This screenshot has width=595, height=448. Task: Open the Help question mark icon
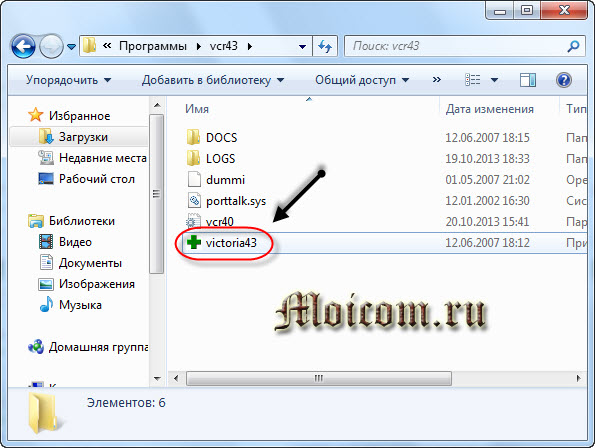click(x=564, y=80)
